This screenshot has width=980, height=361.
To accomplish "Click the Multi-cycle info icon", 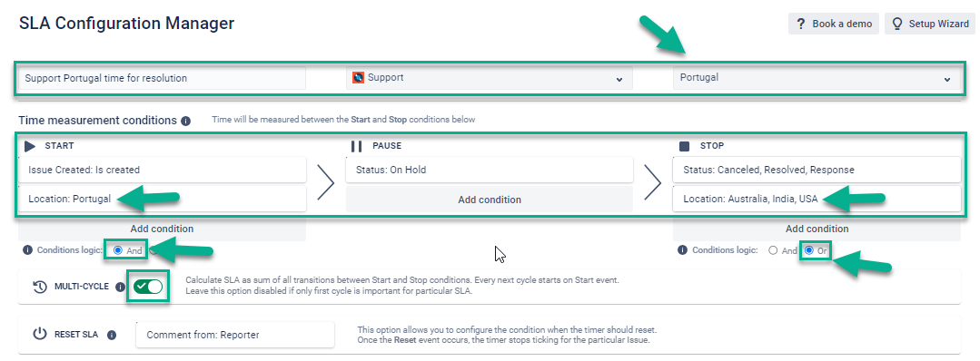I will click(x=121, y=287).
